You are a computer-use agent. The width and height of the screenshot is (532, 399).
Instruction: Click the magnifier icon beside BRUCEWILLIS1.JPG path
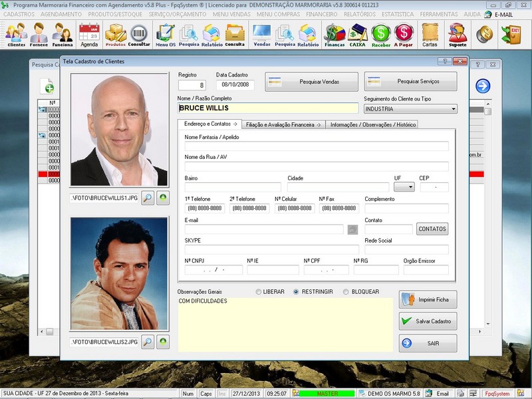click(148, 197)
